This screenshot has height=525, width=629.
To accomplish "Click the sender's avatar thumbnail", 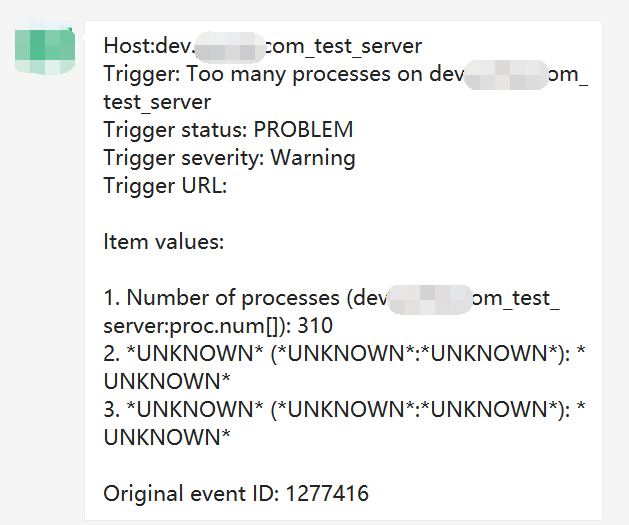I will [x=46, y=47].
